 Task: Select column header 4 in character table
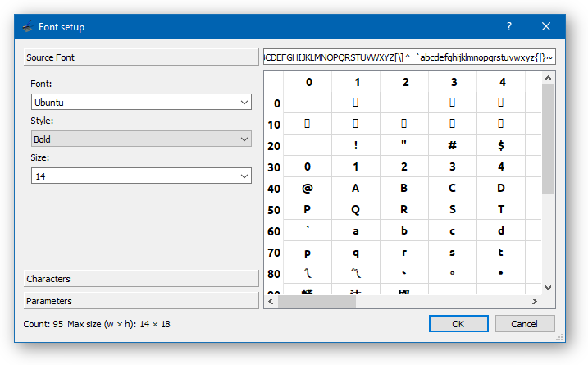click(x=501, y=83)
